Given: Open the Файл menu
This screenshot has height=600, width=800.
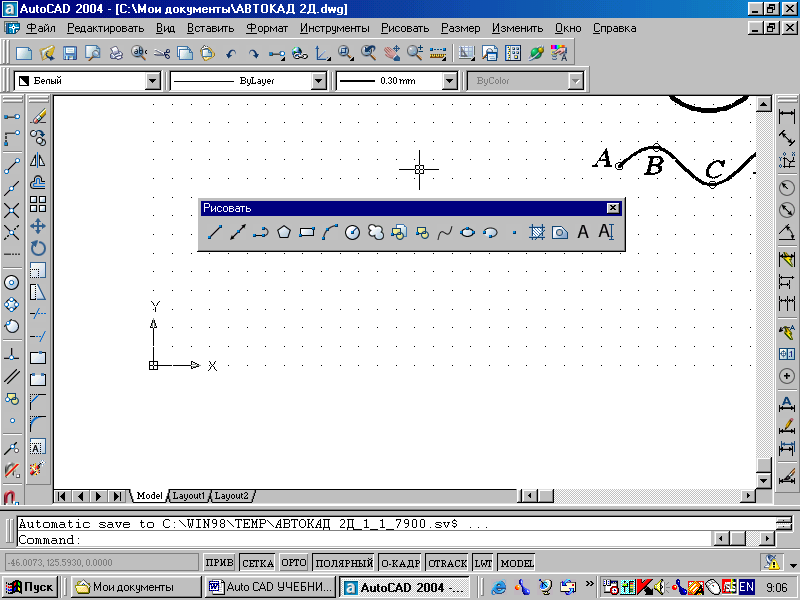Looking at the screenshot, I should 41,28.
